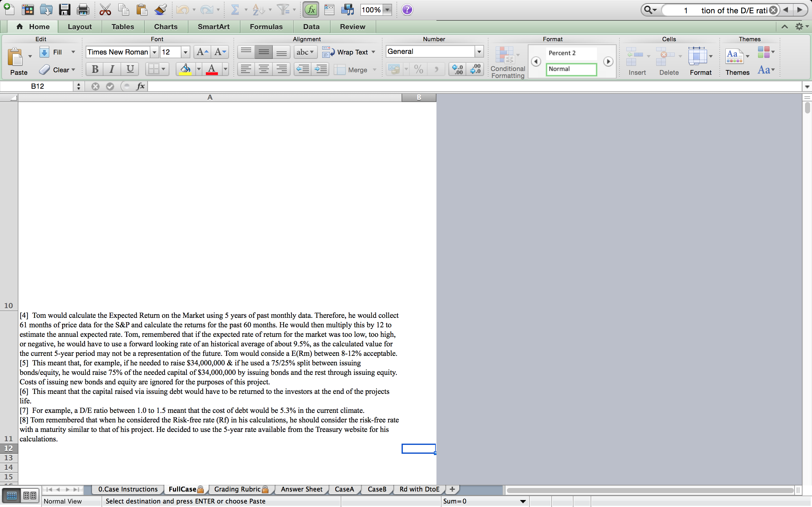This screenshot has width=812, height=507.
Task: Click the Wrap Text button
Action: click(348, 52)
